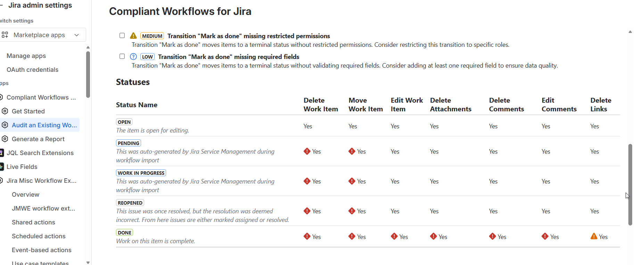This screenshot has width=644, height=265.
Task: Open Event-based actions page
Action: [41, 250]
